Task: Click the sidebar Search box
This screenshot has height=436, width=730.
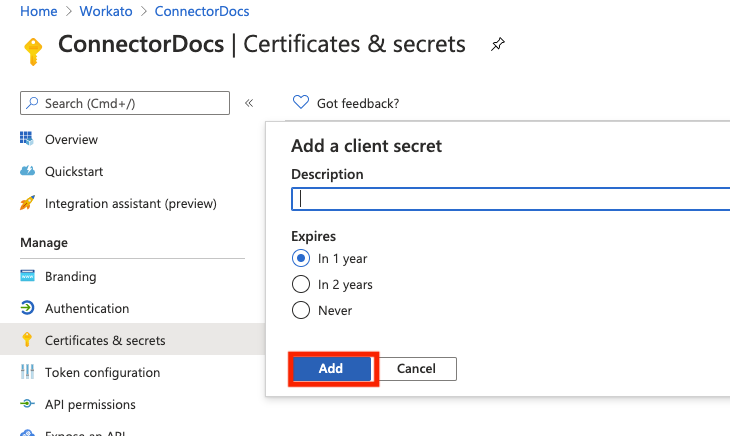Action: pos(125,103)
